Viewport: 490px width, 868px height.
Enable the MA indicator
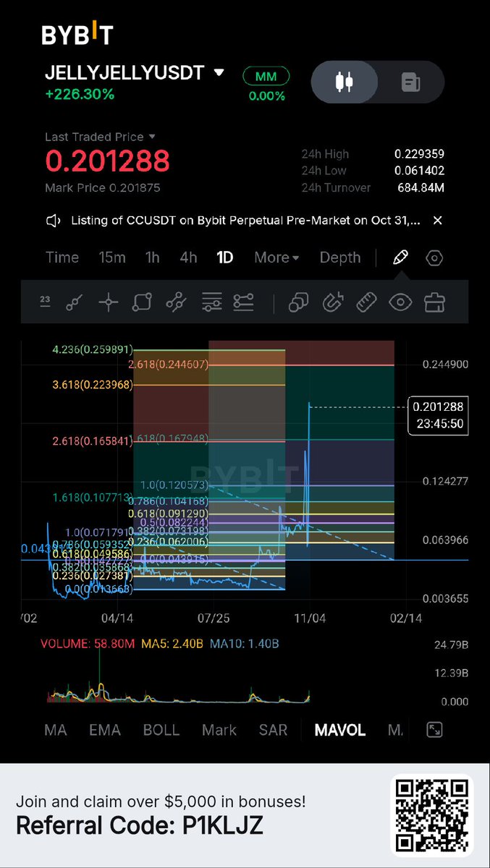click(x=56, y=730)
